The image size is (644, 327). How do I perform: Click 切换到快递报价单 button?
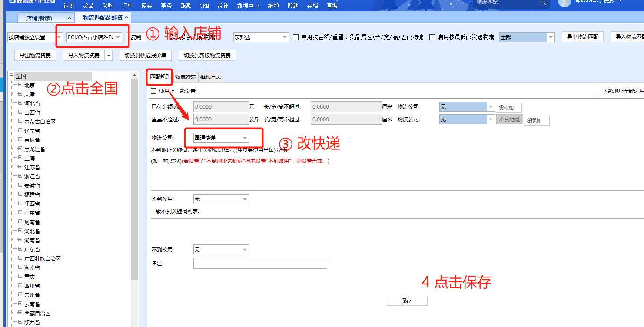145,56
